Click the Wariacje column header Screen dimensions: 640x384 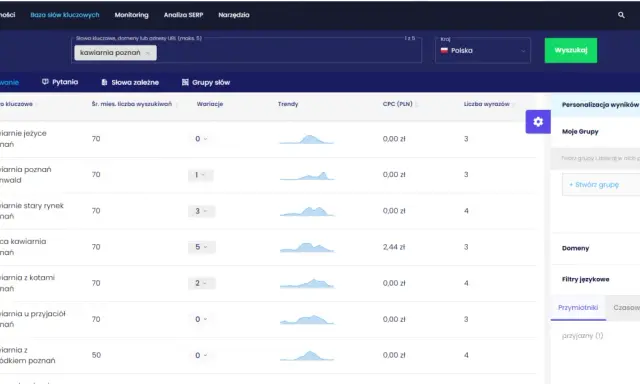click(x=210, y=104)
